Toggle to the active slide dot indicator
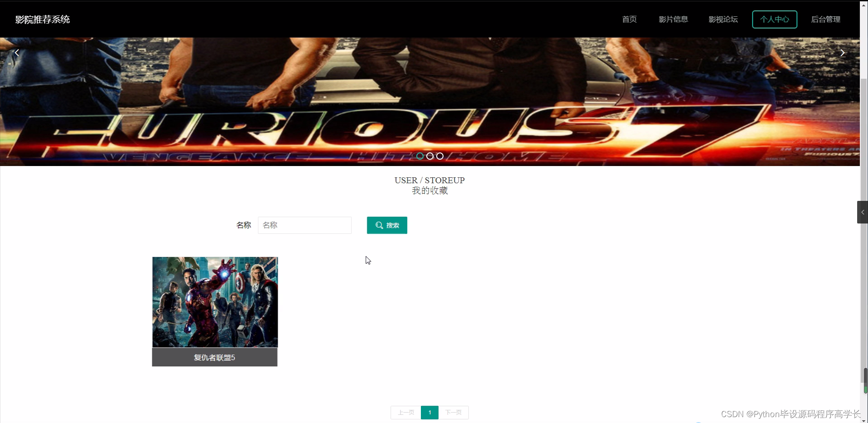The width and height of the screenshot is (868, 423). pyautogui.click(x=420, y=156)
